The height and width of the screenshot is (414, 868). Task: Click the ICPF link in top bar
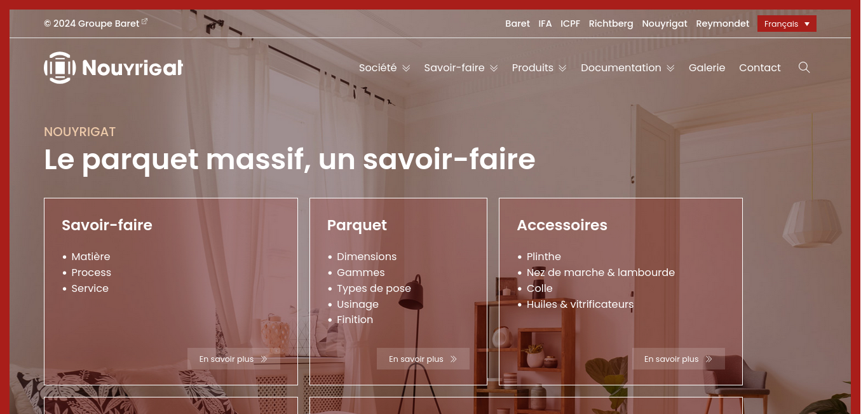(x=570, y=24)
